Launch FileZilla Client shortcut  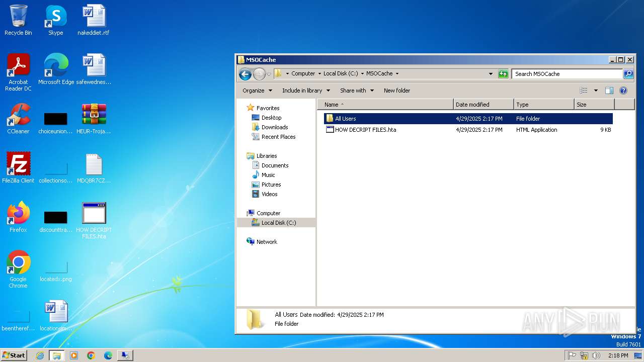click(18, 168)
